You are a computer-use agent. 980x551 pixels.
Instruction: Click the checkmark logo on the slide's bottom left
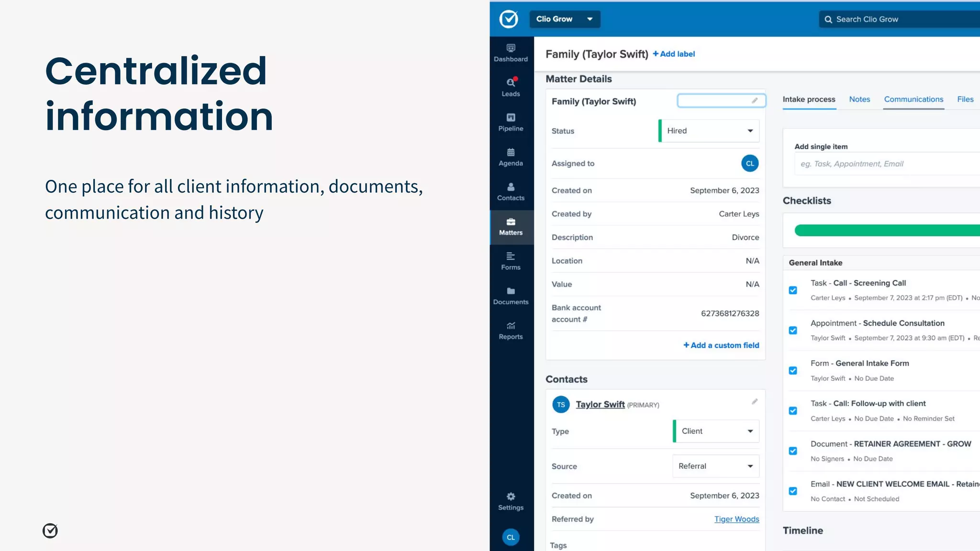50,530
